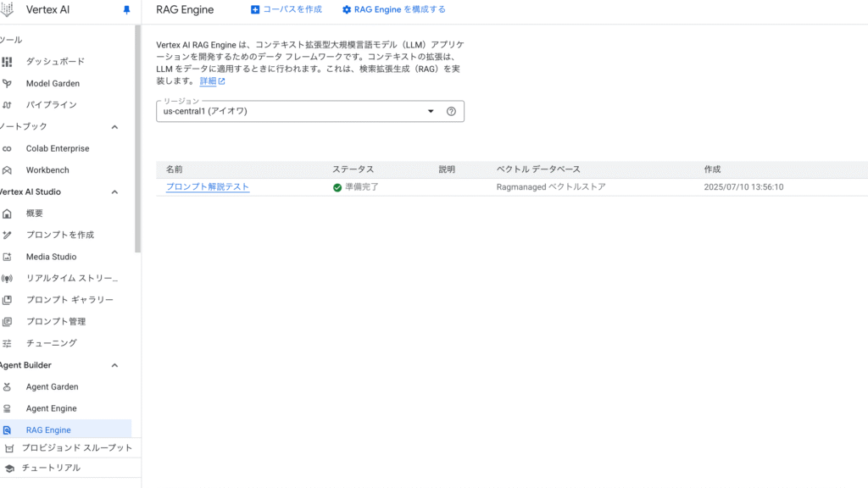The width and height of the screenshot is (868, 488).
Task: Click the 概要 home icon
Action: click(7, 213)
